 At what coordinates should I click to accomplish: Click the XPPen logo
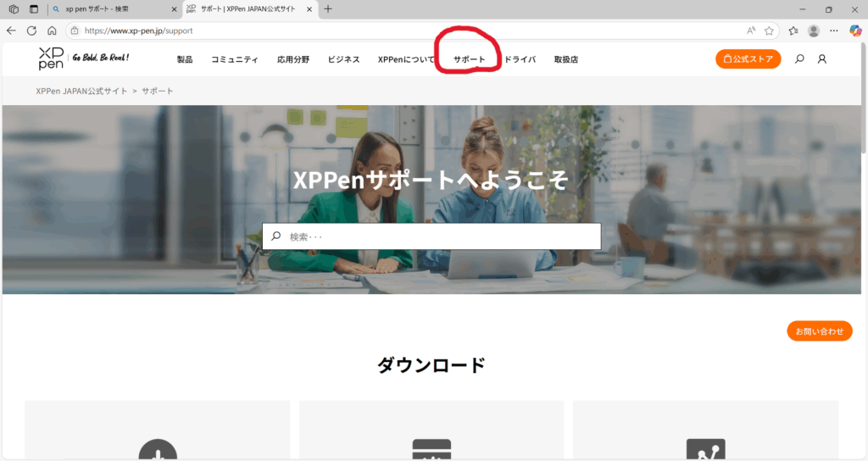point(51,58)
